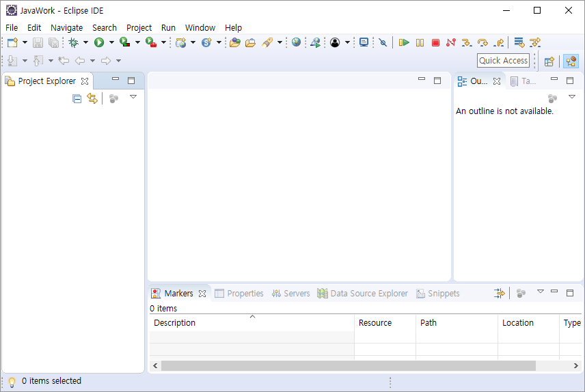Screen dimensions: 585x392
Task: Run the program using green play icon
Action: (x=99, y=42)
